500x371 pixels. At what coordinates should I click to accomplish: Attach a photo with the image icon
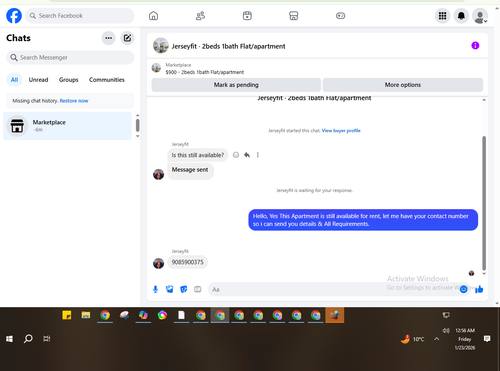pyautogui.click(x=170, y=289)
